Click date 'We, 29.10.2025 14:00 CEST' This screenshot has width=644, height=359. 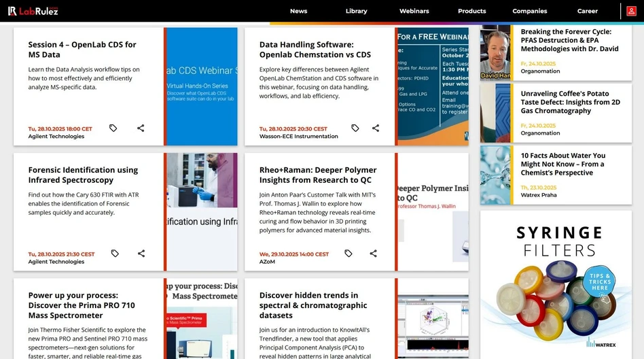294,254
